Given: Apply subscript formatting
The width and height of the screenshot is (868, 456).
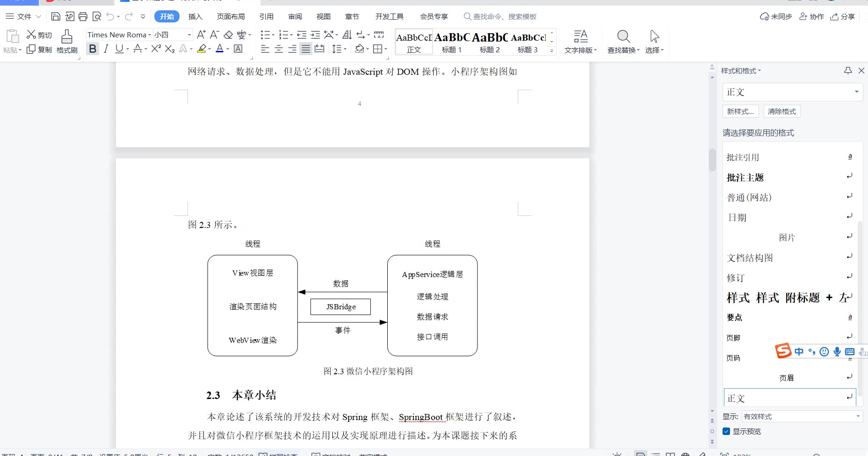Looking at the screenshot, I should click(170, 49).
